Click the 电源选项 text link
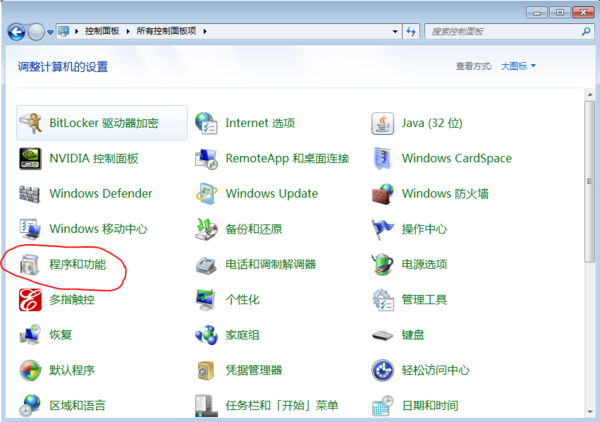The height and width of the screenshot is (422, 600). pos(424,264)
